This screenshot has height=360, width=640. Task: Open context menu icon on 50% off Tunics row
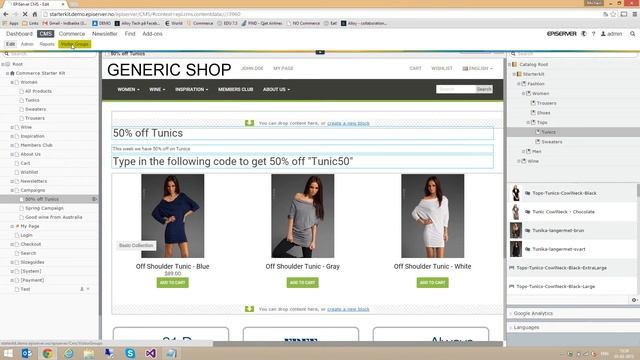94,199
